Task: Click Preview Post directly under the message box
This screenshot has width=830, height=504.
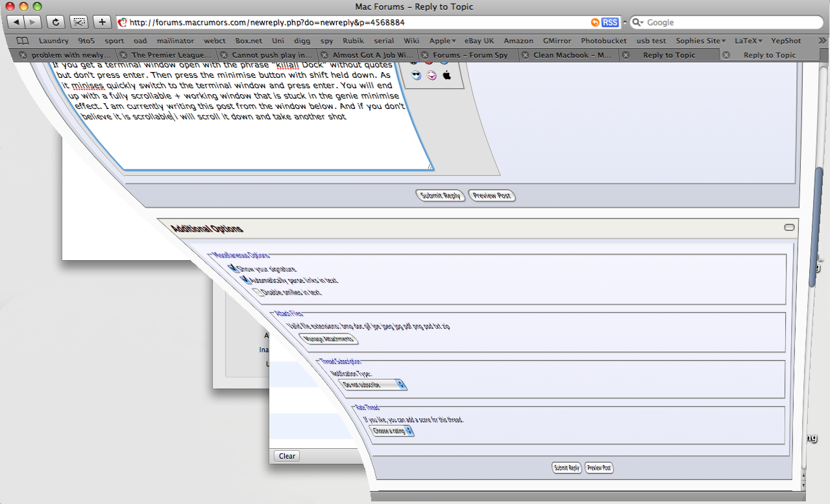Action: click(492, 195)
